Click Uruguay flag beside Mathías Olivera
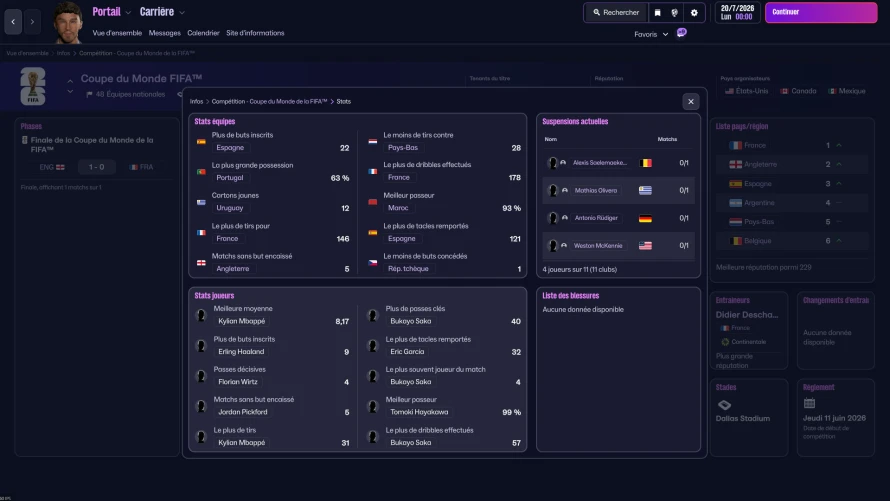This screenshot has height=501, width=890. point(645,191)
